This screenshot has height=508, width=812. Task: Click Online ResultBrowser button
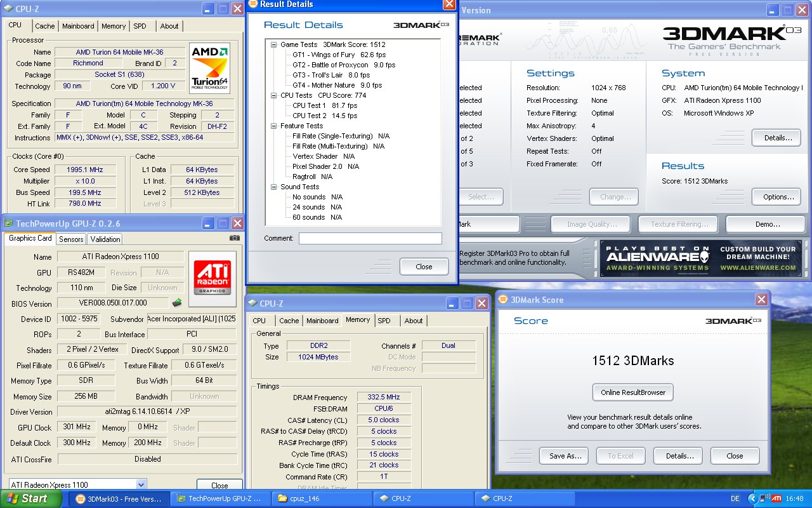click(632, 392)
